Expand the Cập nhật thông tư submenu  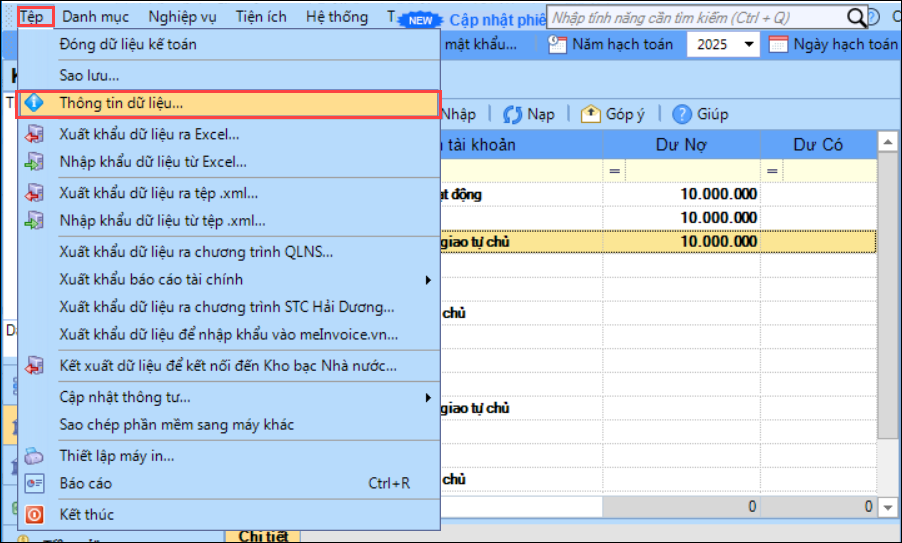[x=428, y=397]
